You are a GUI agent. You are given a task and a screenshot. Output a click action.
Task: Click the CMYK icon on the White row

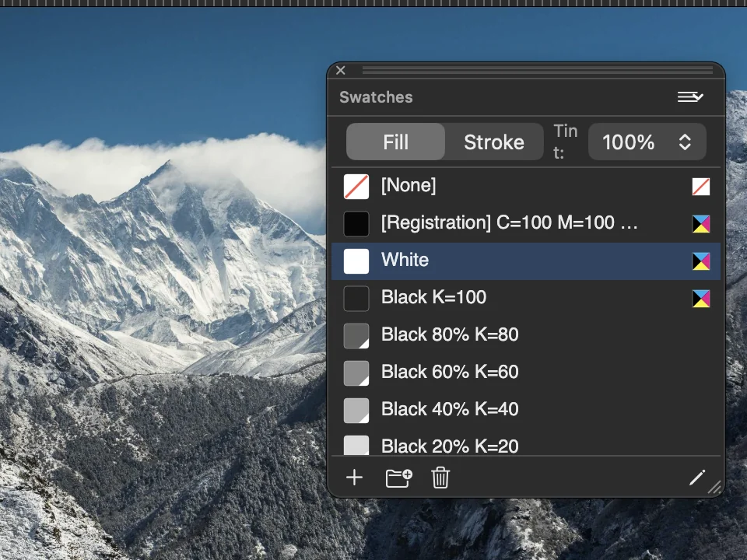[701, 261]
